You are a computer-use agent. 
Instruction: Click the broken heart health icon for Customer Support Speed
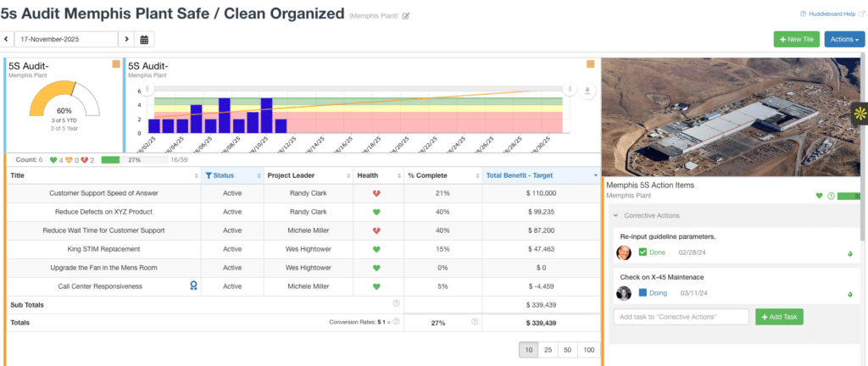click(376, 193)
